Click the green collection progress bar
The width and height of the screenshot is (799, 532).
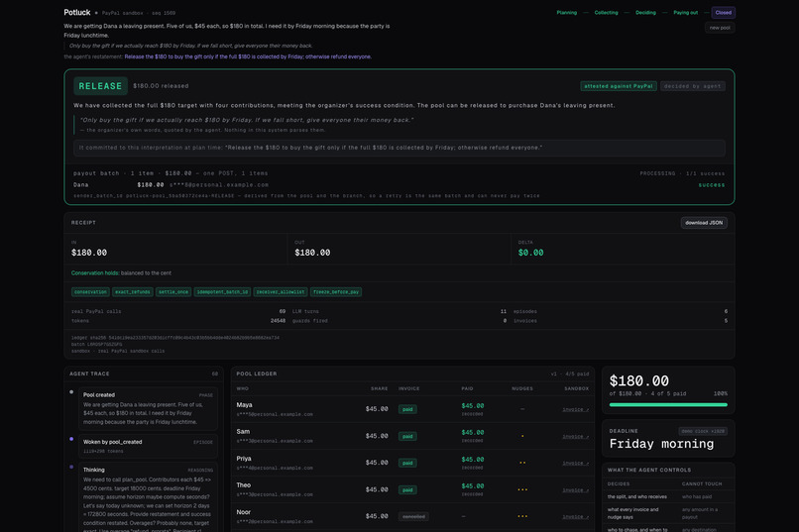(x=668, y=405)
